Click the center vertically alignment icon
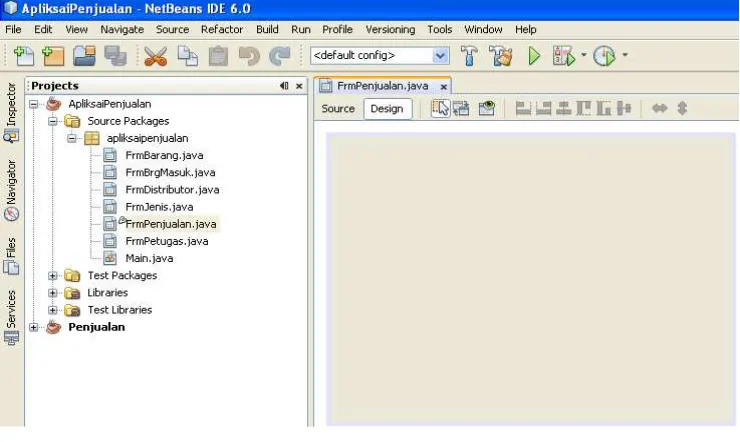This screenshot has width=740, height=442. (624, 108)
